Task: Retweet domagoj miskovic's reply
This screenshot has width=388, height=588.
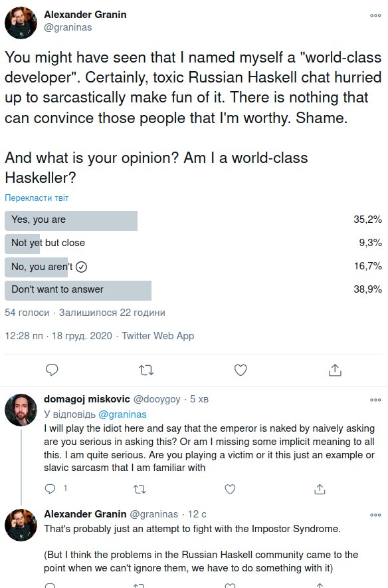Action: pyautogui.click(x=140, y=489)
